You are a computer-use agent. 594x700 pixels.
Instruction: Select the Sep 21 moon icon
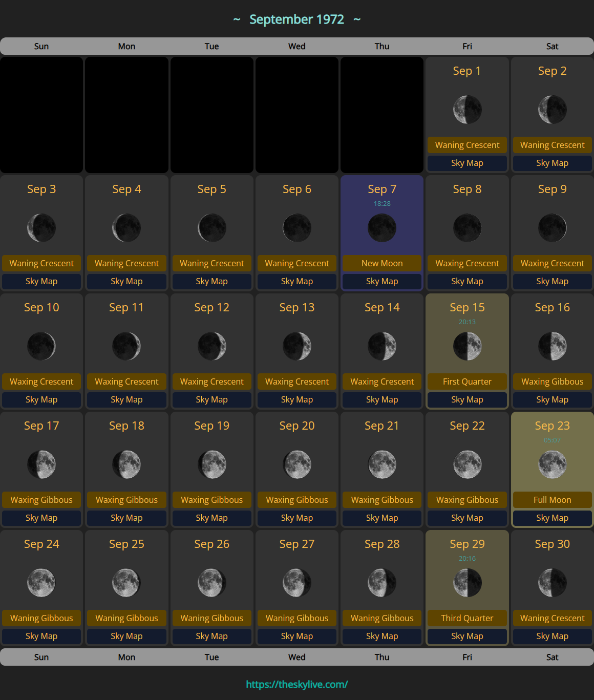click(x=382, y=464)
